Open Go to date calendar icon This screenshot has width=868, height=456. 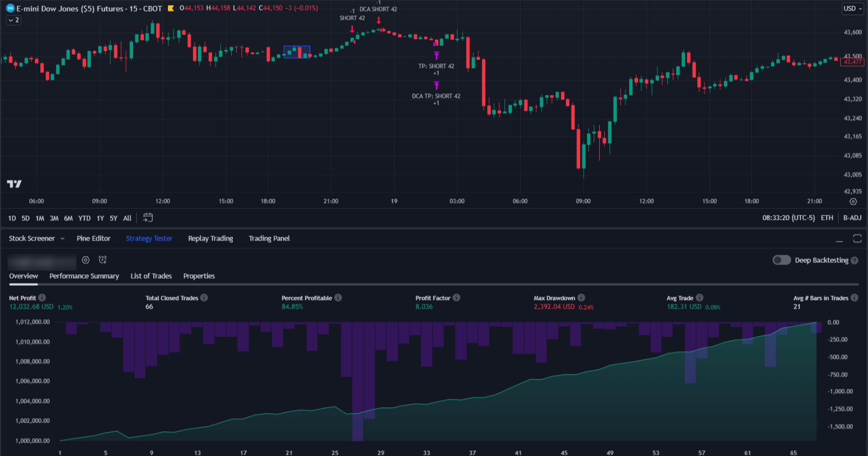(x=148, y=218)
